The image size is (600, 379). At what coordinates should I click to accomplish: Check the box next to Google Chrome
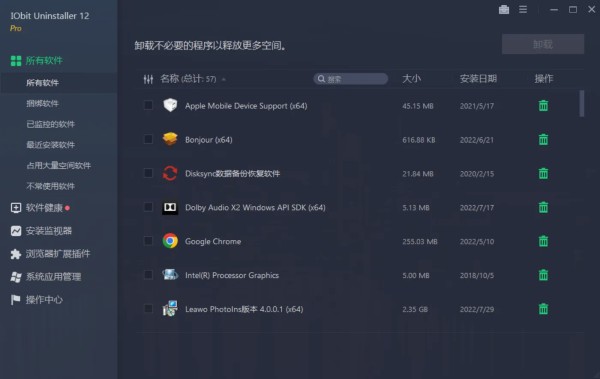tap(148, 241)
